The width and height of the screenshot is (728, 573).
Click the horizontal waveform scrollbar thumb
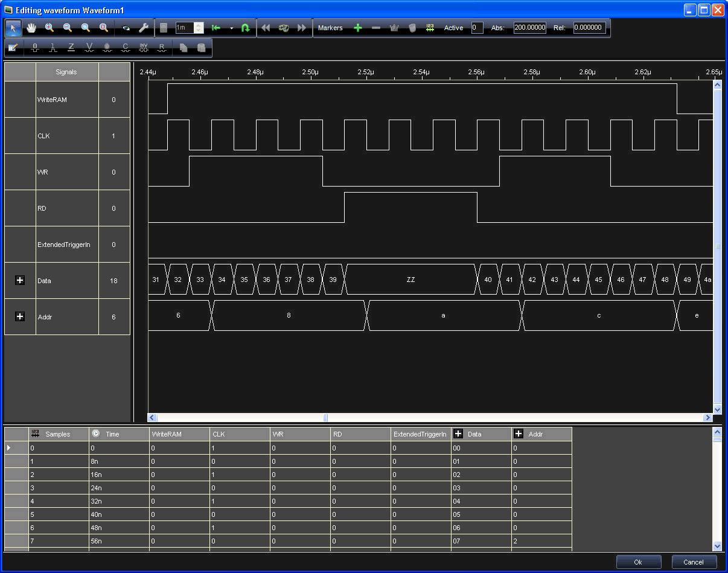[x=325, y=417]
